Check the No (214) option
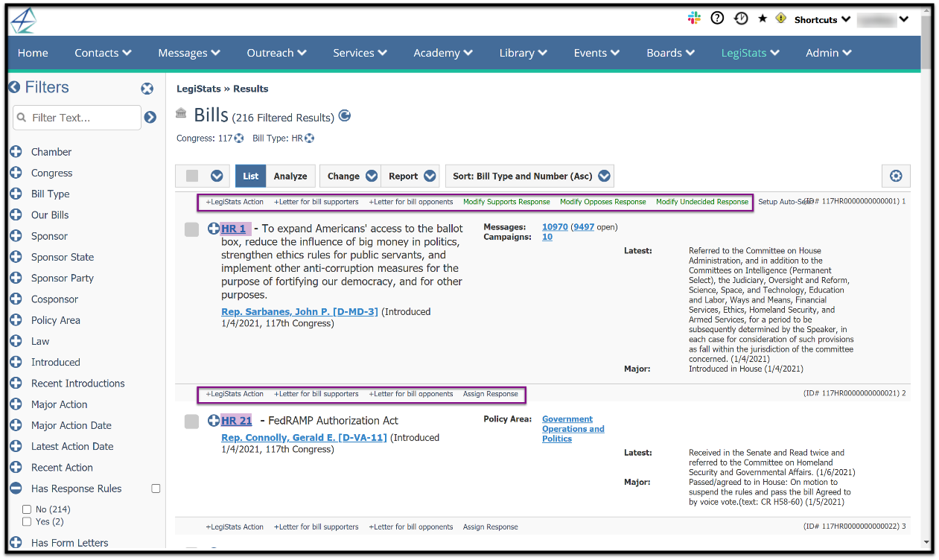This screenshot has height=560, width=939. [27, 509]
